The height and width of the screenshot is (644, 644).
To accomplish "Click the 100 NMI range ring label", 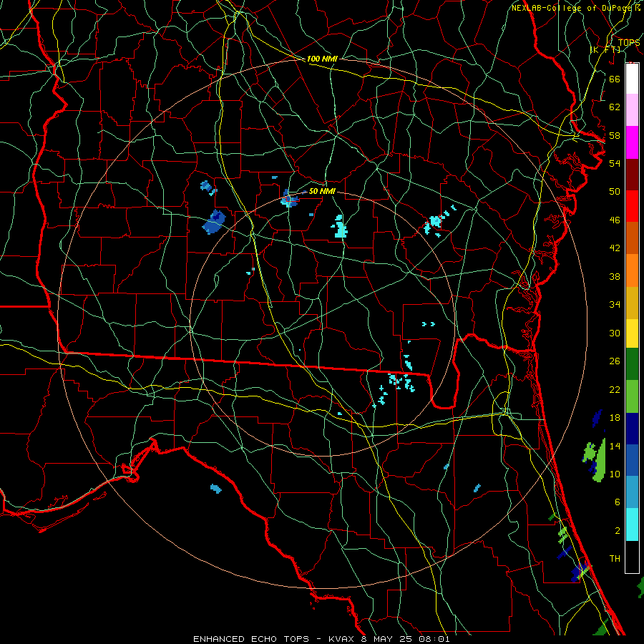I will 322,59.
